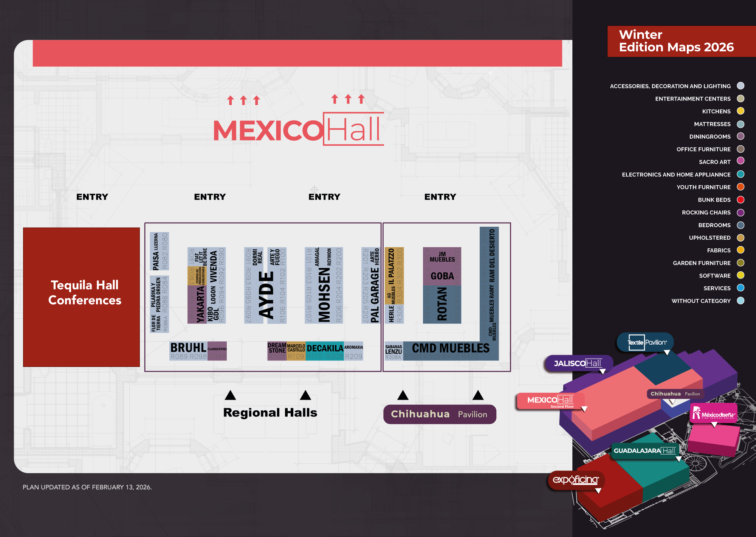Open the Méxicodiseña pavilion badge
This screenshot has height=537, width=756.
(x=713, y=413)
